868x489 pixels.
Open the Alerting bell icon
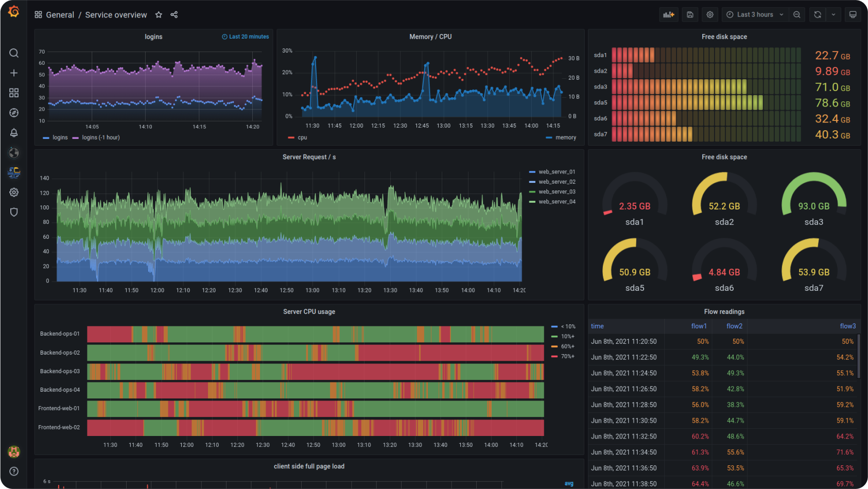tap(14, 132)
